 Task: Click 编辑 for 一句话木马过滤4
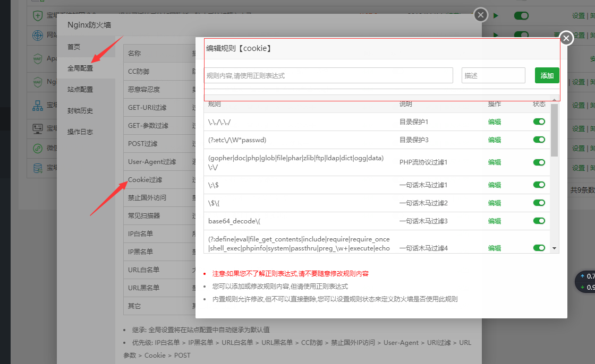pos(495,248)
